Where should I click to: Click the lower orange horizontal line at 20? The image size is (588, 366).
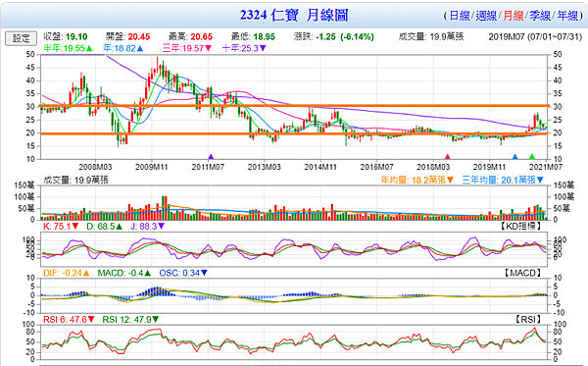tap(295, 133)
